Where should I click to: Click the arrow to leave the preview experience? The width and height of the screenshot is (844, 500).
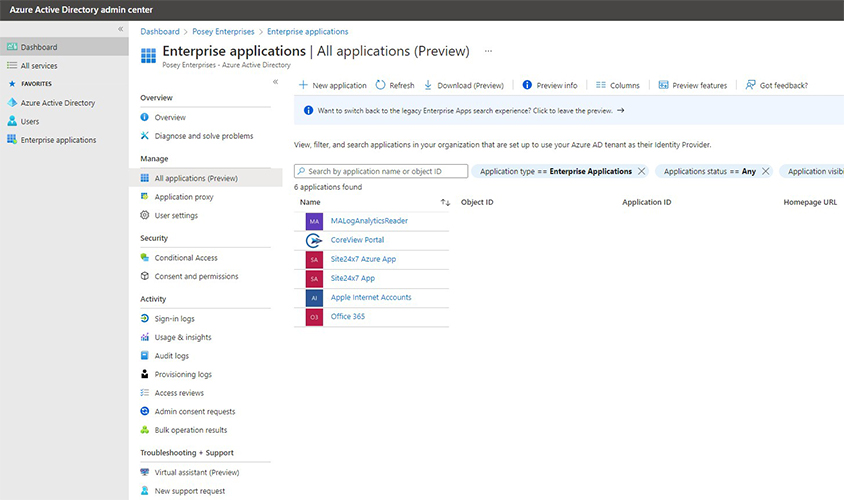pyautogui.click(x=621, y=110)
